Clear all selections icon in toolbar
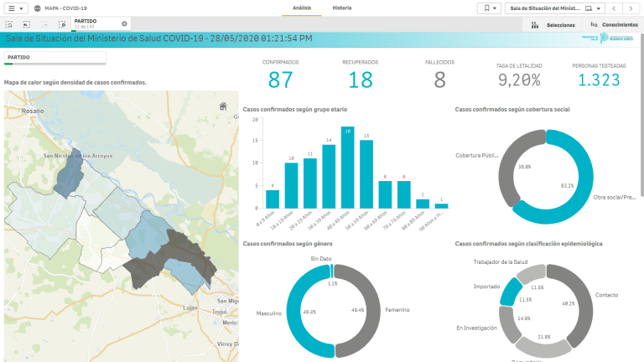The width and height of the screenshot is (644, 362). click(61, 25)
